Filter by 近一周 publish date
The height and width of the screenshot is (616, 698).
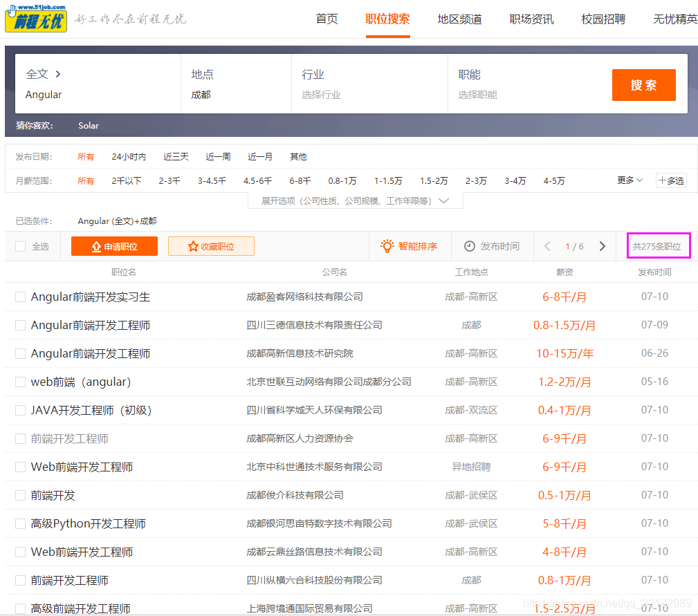218,156
